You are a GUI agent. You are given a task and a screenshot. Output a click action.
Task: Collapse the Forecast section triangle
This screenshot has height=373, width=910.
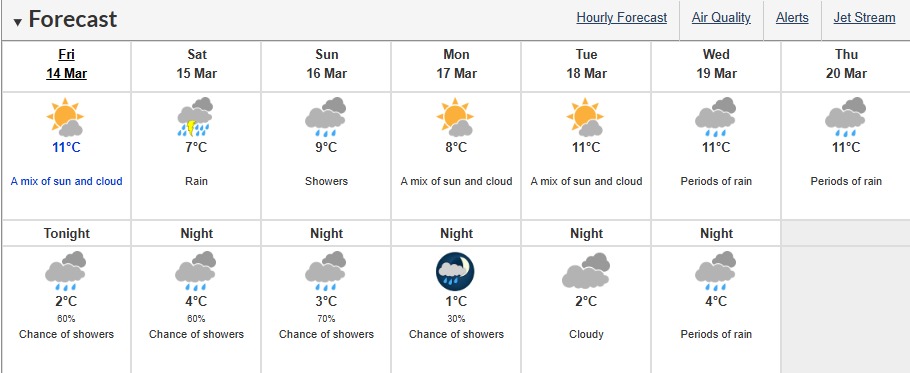coord(18,22)
